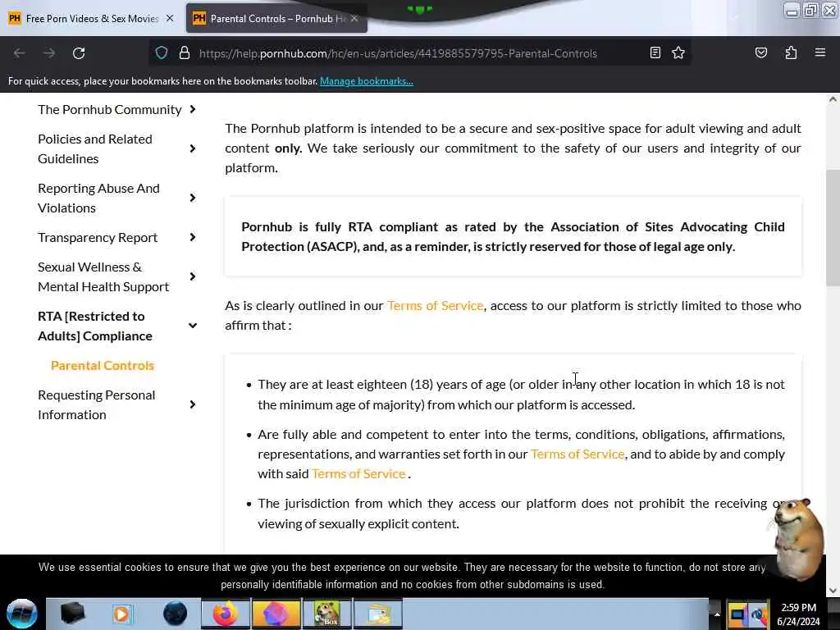
Task: Open Terms of Service link after 'set forth in our'
Action: pyautogui.click(x=577, y=454)
